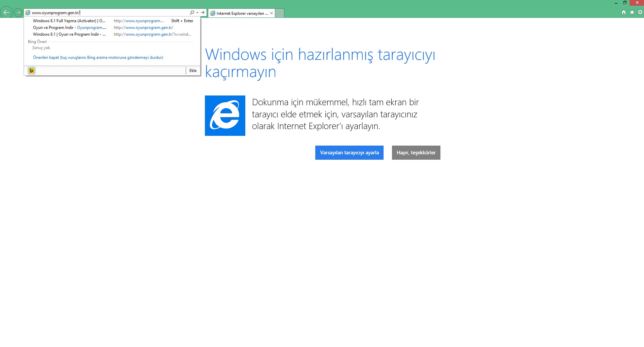The height and width of the screenshot is (347, 644).
Task: Click the Bing Öneri section label
Action: pyautogui.click(x=37, y=42)
